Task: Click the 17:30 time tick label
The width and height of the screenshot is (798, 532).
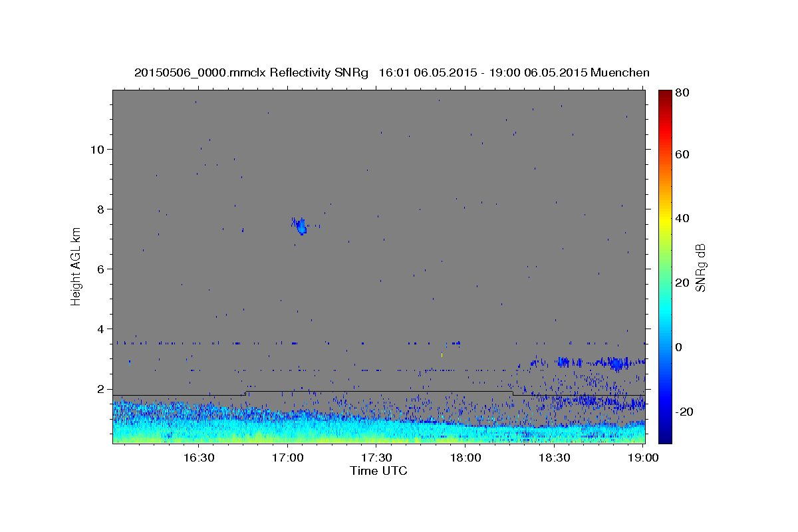Action: (x=376, y=458)
